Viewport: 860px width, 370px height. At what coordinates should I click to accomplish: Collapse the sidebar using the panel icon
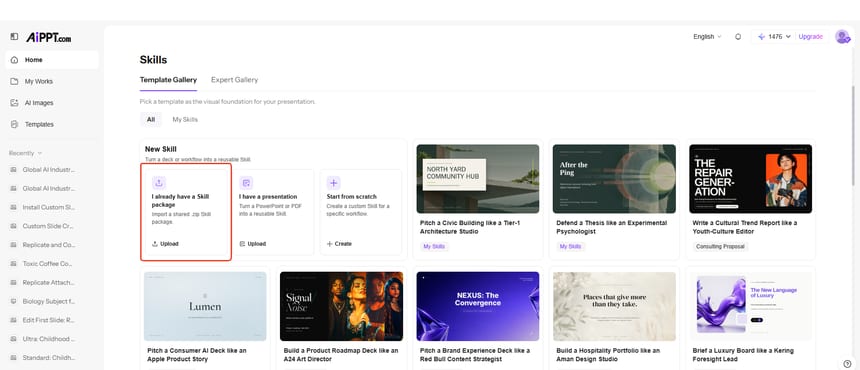(x=14, y=37)
